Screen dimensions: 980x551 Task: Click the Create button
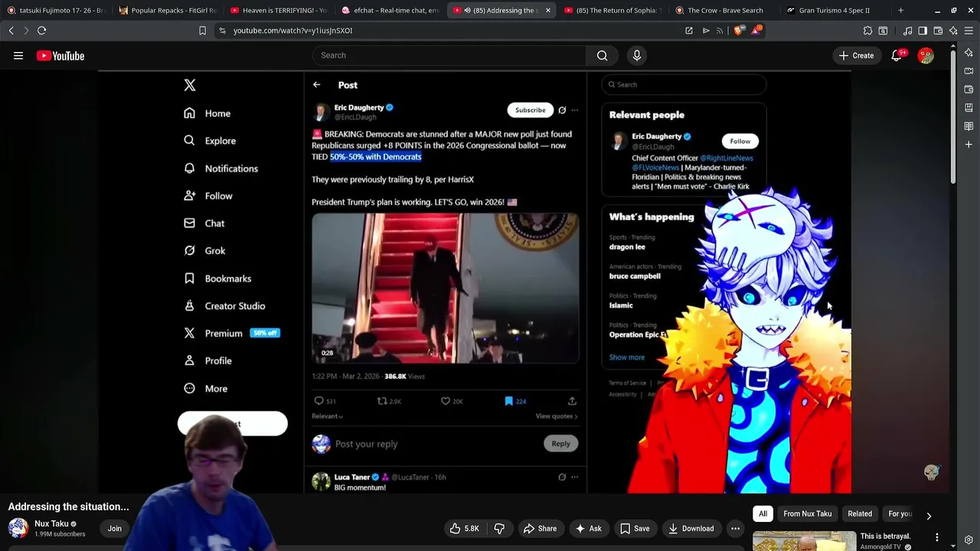click(856, 56)
